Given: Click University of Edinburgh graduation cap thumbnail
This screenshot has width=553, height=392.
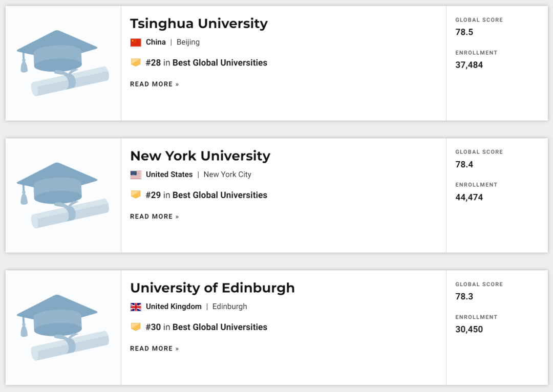Looking at the screenshot, I should click(63, 328).
